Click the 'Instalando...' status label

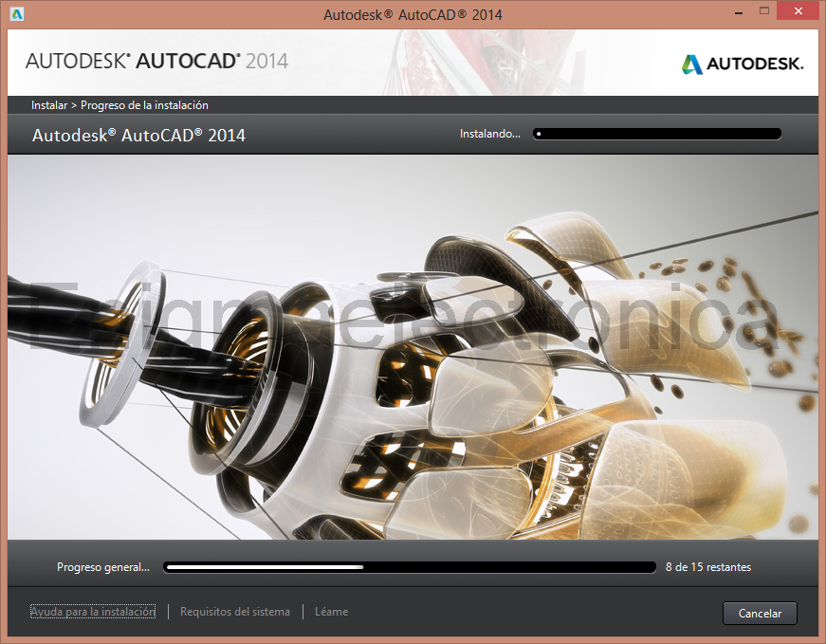pos(490,134)
